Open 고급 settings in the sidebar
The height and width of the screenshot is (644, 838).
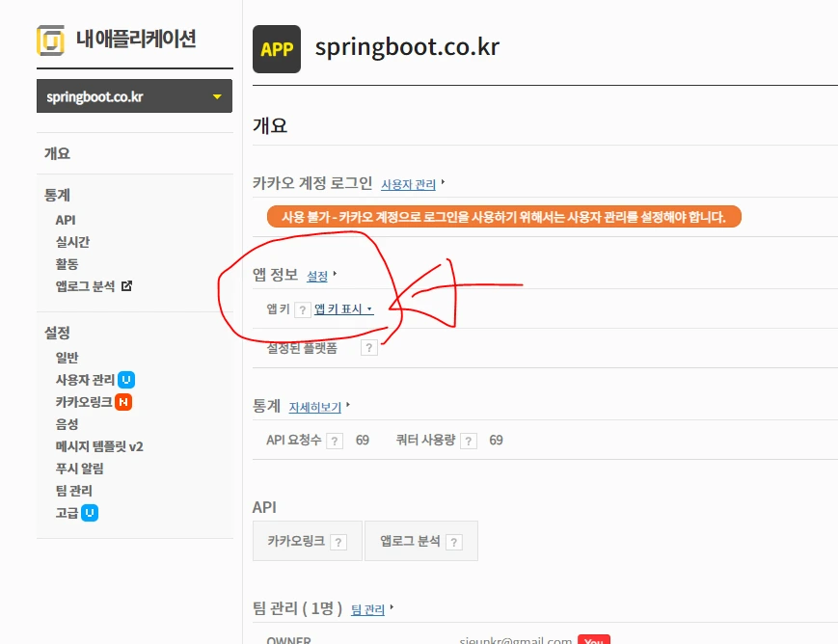[67, 514]
